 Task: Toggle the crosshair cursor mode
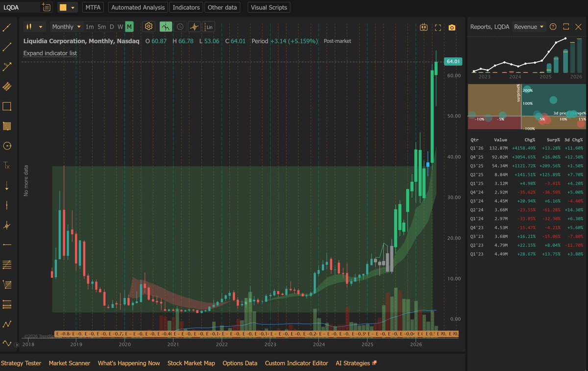click(195, 27)
